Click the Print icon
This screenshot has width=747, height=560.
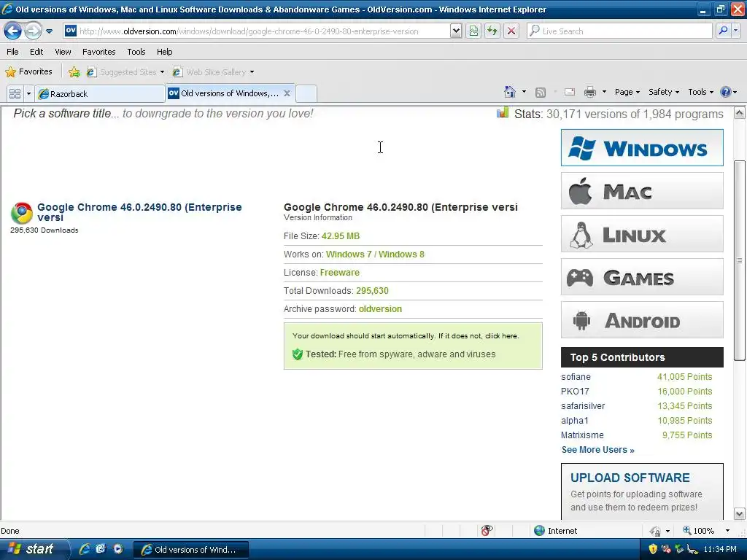coord(589,92)
